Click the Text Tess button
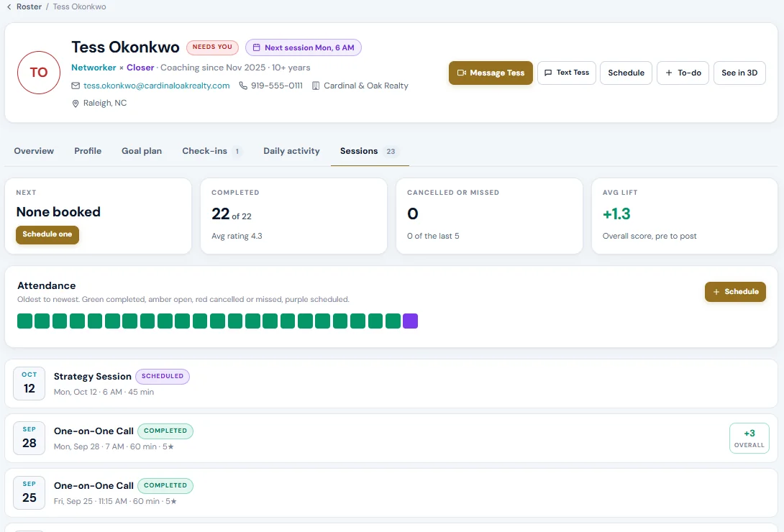Image resolution: width=784 pixels, height=532 pixels. click(x=567, y=73)
